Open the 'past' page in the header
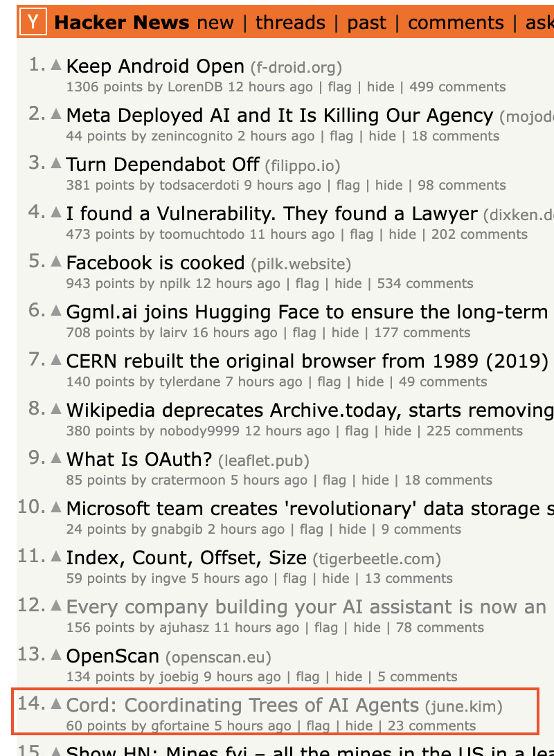 (x=366, y=23)
